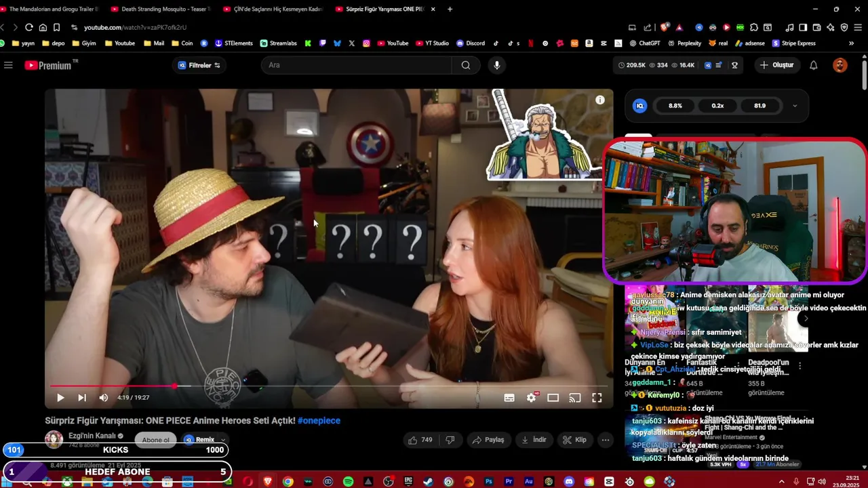Viewport: 868px width, 488px height.
Task: Switch to the Death Stranding Mosquito tab
Action: (x=161, y=9)
